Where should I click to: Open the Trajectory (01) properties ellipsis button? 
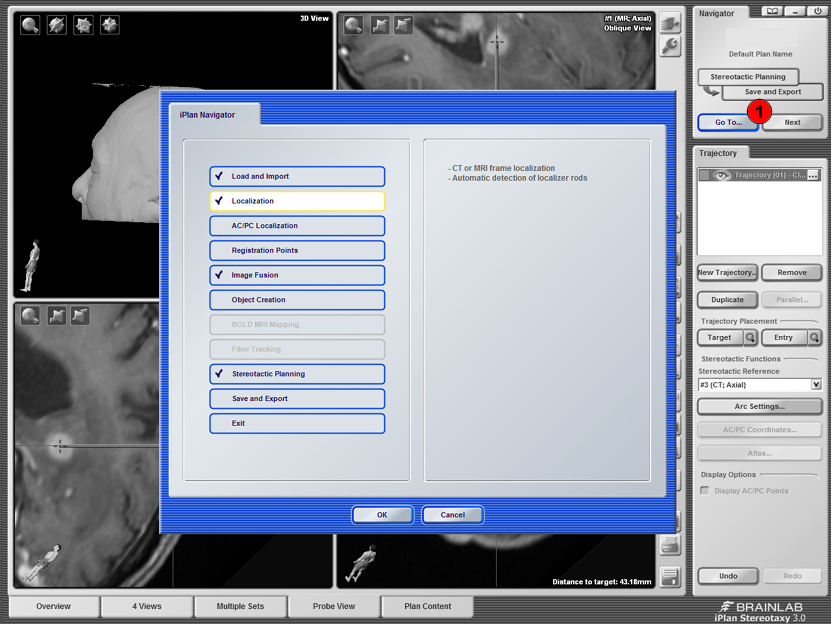tap(813, 175)
